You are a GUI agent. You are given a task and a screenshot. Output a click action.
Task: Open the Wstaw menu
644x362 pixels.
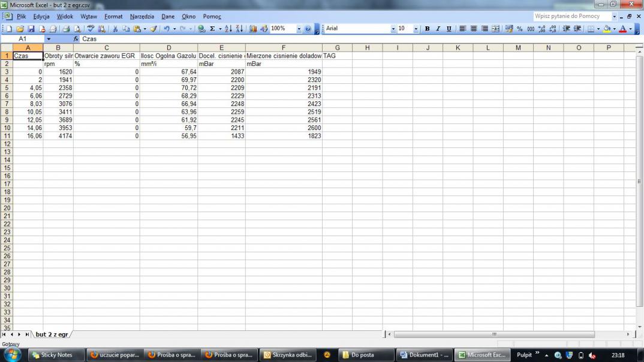(88, 16)
